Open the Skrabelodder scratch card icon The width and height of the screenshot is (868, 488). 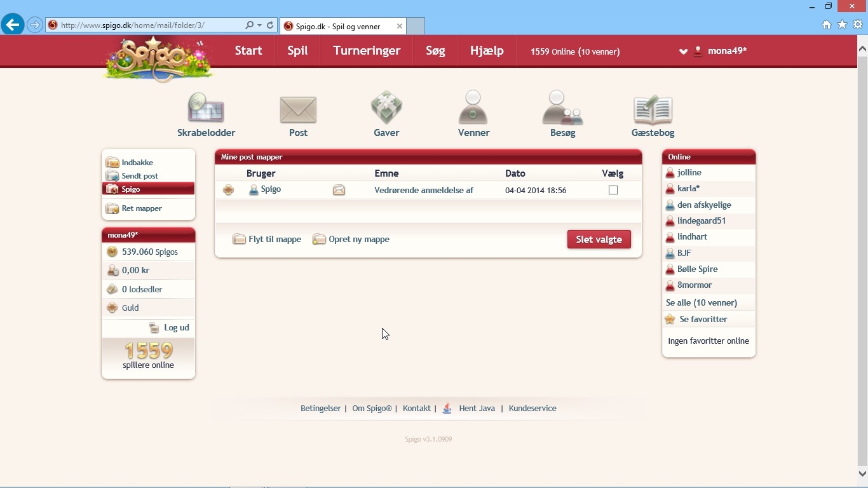tap(206, 108)
